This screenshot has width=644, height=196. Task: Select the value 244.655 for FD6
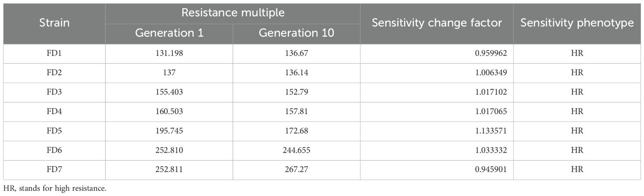(x=296, y=151)
